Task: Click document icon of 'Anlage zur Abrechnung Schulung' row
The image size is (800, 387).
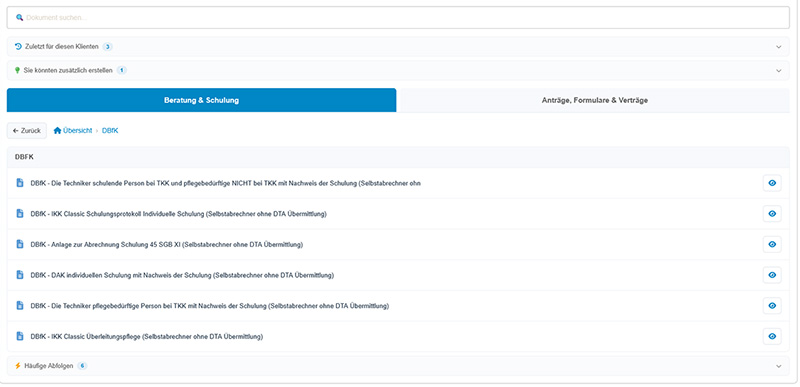Action: tap(20, 244)
